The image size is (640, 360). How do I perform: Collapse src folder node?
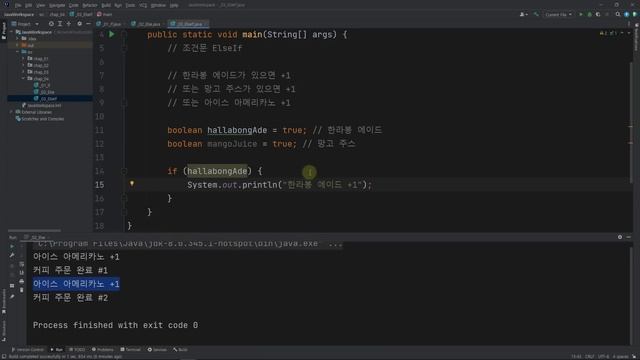click(18, 52)
